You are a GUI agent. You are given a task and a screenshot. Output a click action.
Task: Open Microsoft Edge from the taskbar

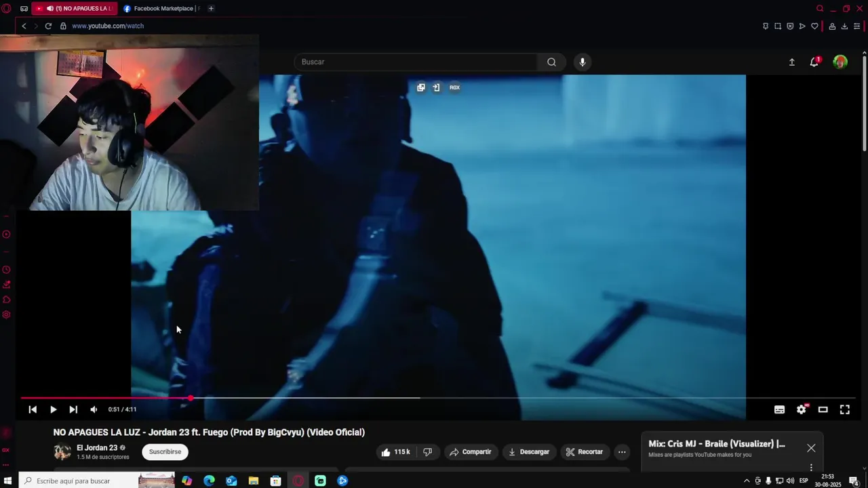(209, 481)
